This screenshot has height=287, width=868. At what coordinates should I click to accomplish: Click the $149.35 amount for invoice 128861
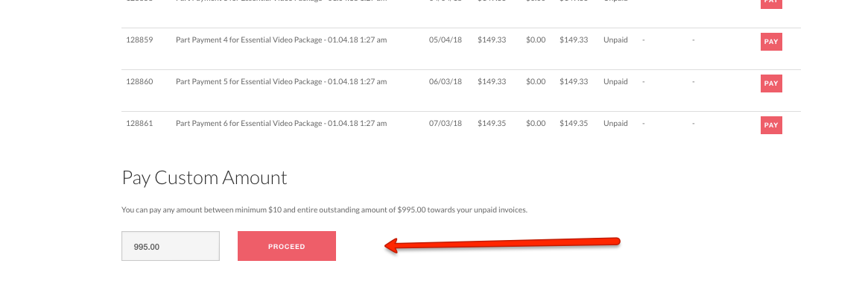point(492,123)
